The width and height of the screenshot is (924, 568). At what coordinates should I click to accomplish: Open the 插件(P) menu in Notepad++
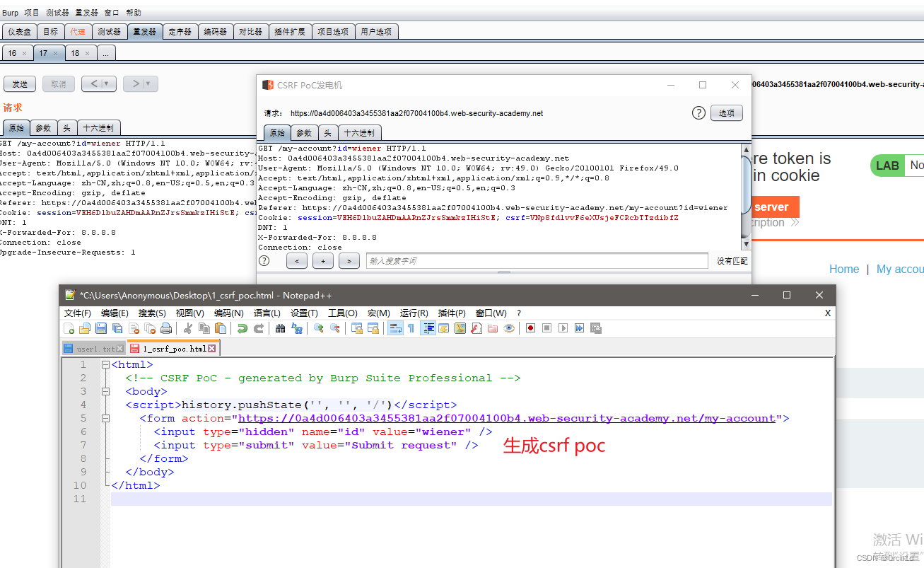452,313
